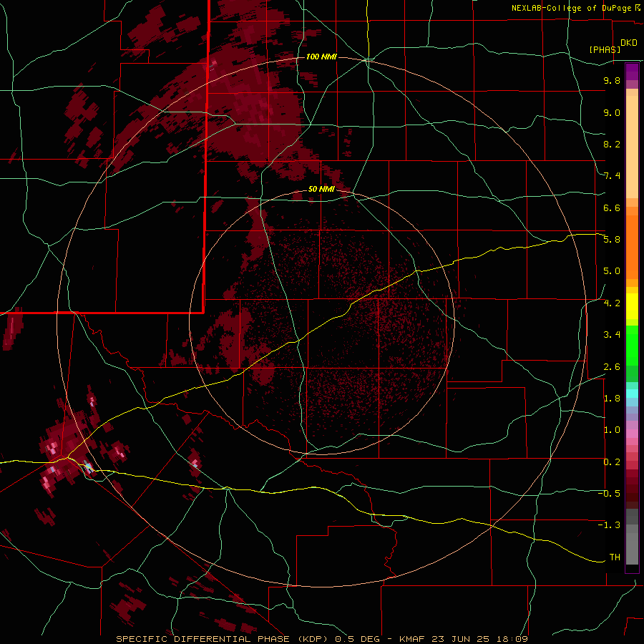Select the 5.0 legend value
The width and height of the screenshot is (644, 644).
pyautogui.click(x=612, y=271)
